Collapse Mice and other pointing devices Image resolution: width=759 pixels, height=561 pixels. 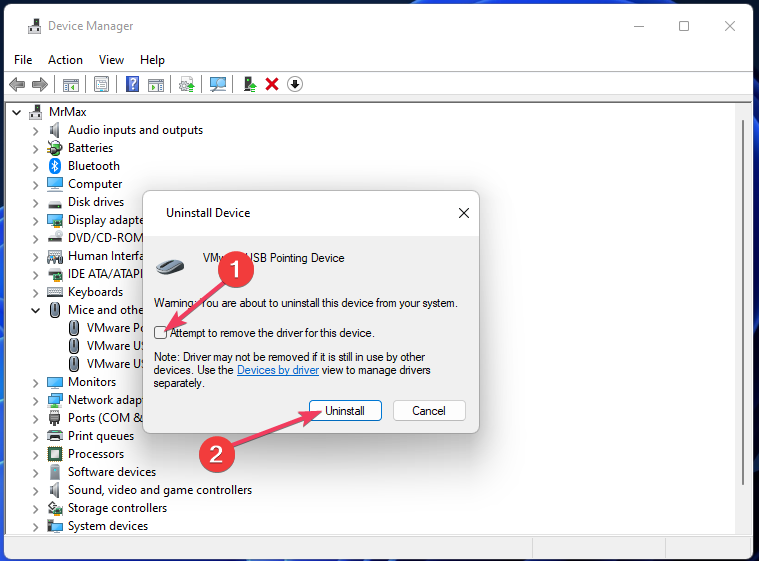35,310
